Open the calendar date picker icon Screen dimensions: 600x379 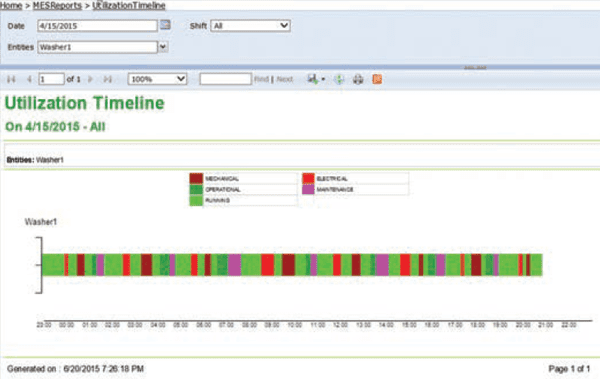pos(165,25)
